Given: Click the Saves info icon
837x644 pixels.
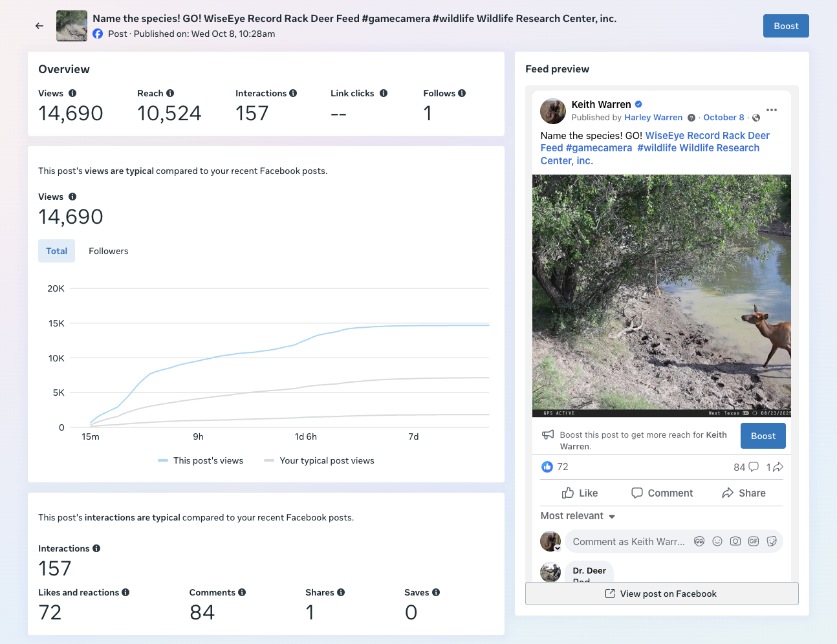Looking at the screenshot, I should (436, 592).
